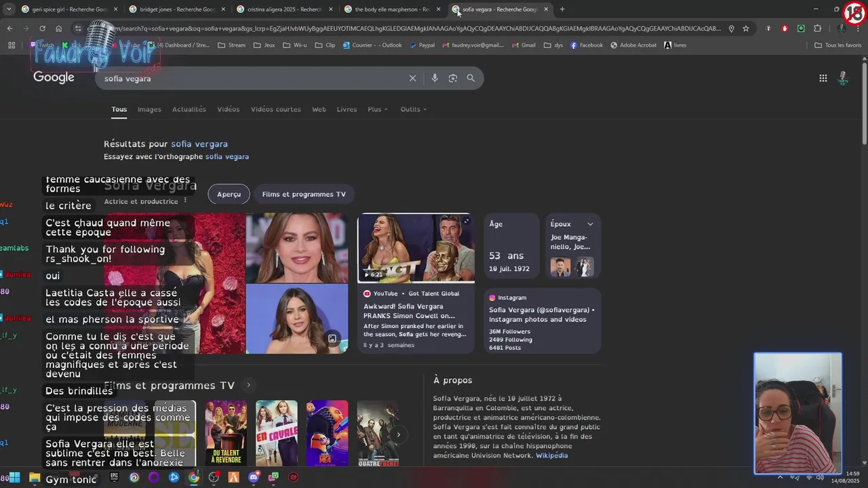Image resolution: width=868 pixels, height=488 pixels.
Task: Clear the Google search box text
Action: pyautogui.click(x=412, y=78)
